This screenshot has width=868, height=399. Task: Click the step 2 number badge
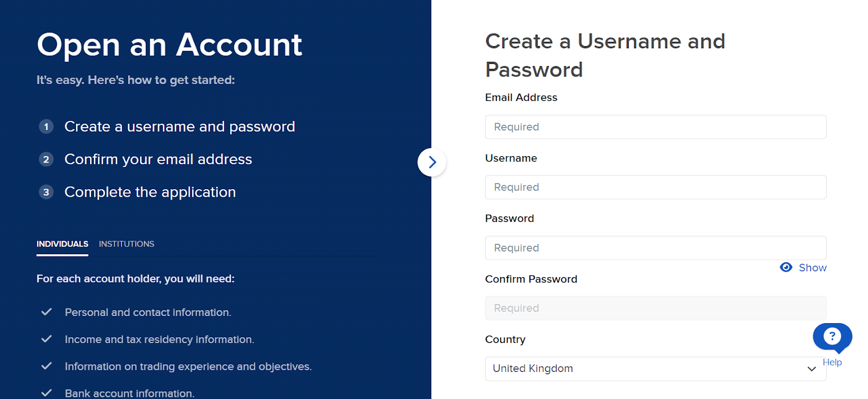[46, 159]
